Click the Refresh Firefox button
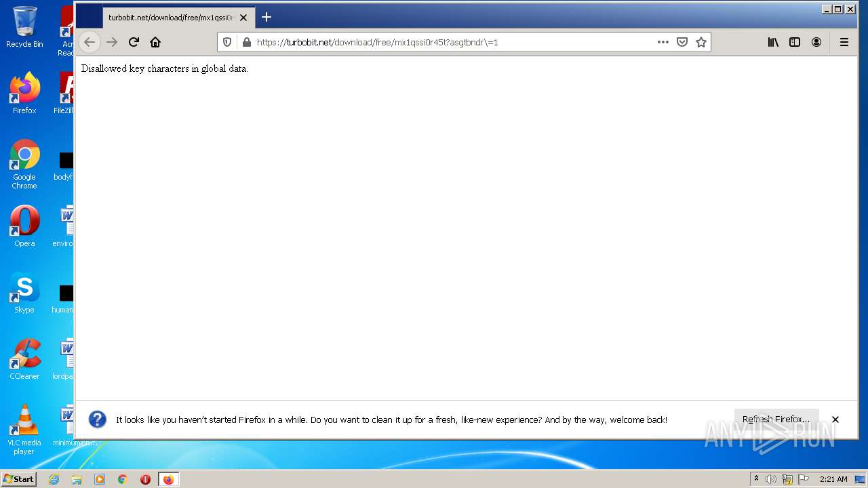 776,420
